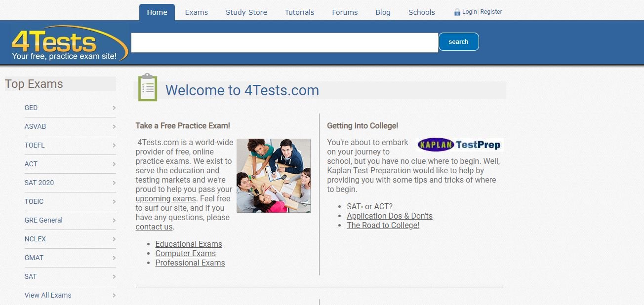Open The Road to College! link
Viewport: 644px width, 305px height.
click(383, 225)
